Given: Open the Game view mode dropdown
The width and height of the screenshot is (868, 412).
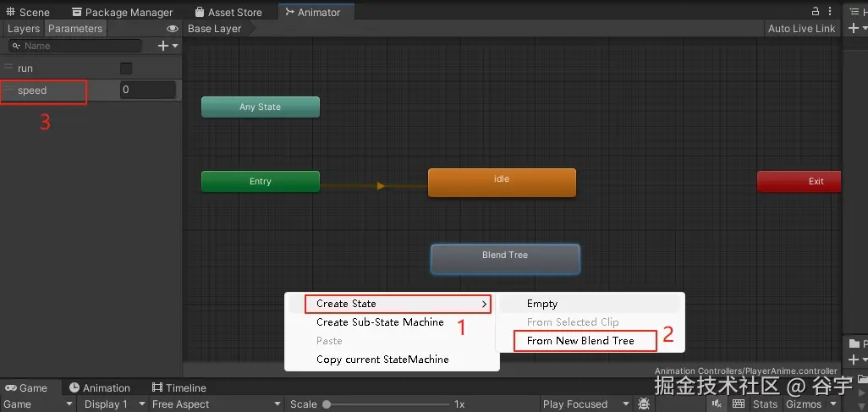Looking at the screenshot, I should 37,404.
